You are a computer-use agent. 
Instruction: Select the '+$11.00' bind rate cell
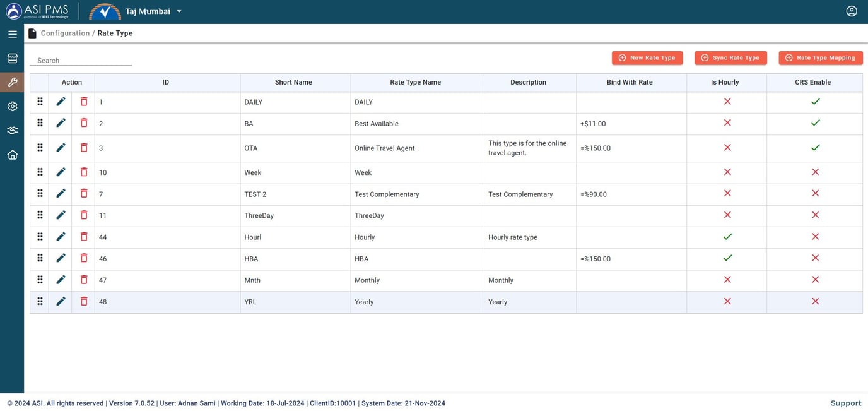pyautogui.click(x=631, y=124)
